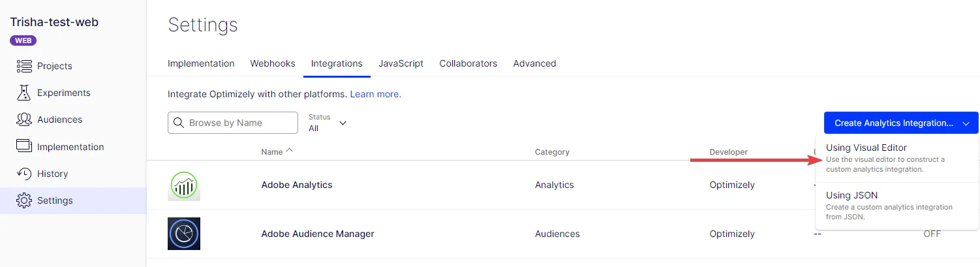
Task: Go to Audiences via people icon
Action: pos(24,119)
